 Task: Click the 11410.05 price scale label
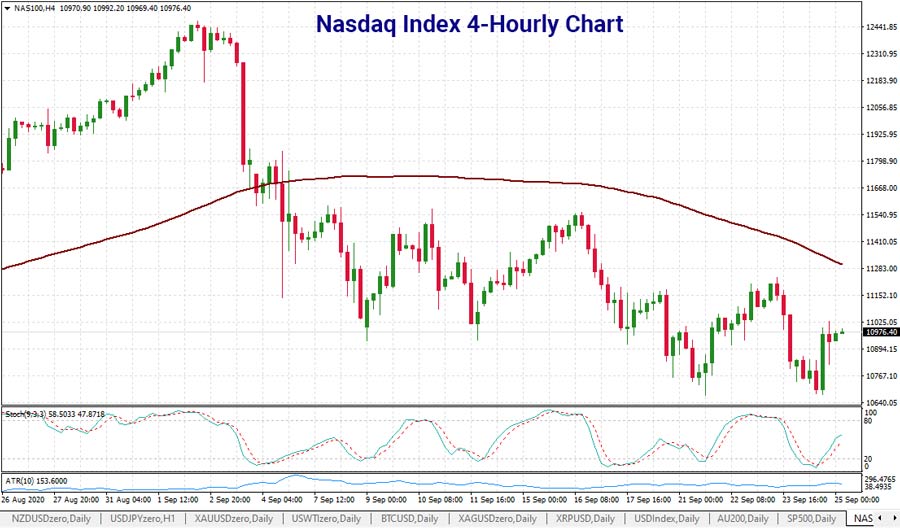pos(882,242)
